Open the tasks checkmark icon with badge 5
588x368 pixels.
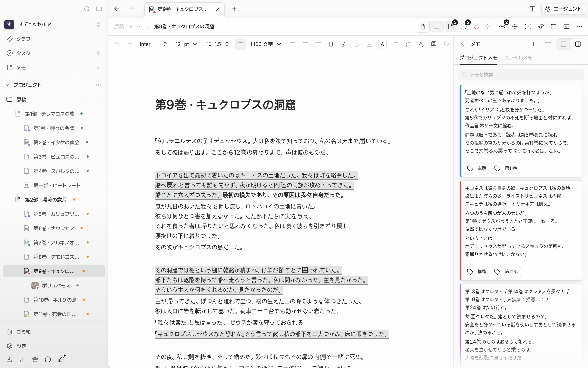(464, 27)
